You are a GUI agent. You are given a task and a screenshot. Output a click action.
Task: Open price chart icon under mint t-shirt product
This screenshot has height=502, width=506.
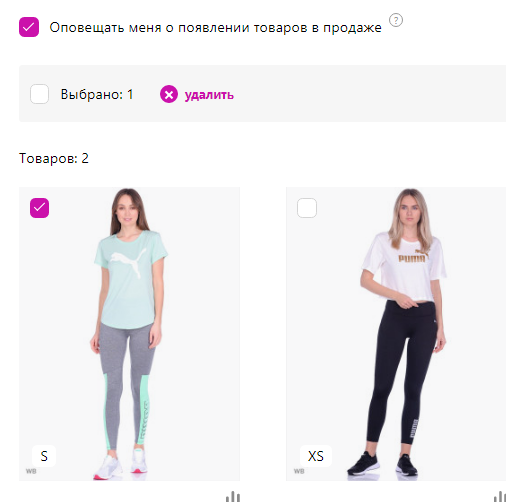(233, 496)
